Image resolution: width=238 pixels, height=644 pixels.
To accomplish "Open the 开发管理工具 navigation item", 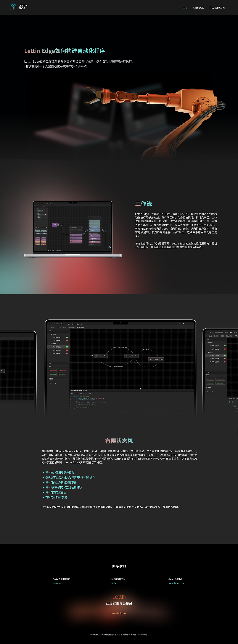I will pyautogui.click(x=217, y=8).
